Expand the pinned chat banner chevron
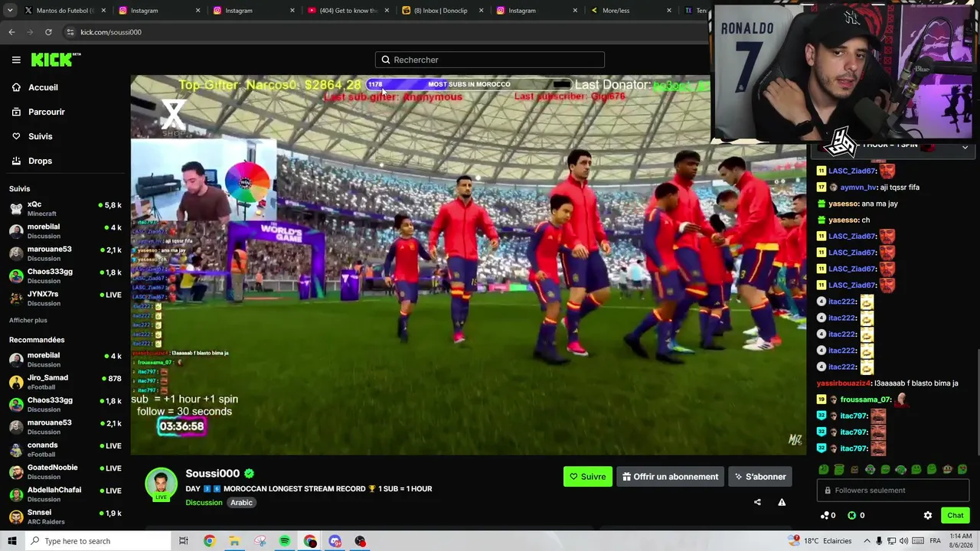Screen dimensions: 980x551 tap(965, 146)
